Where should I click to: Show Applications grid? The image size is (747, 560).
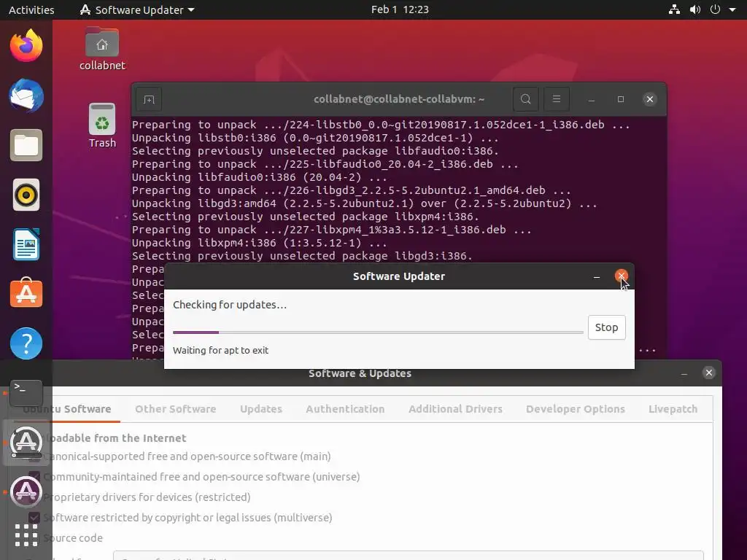point(26,534)
